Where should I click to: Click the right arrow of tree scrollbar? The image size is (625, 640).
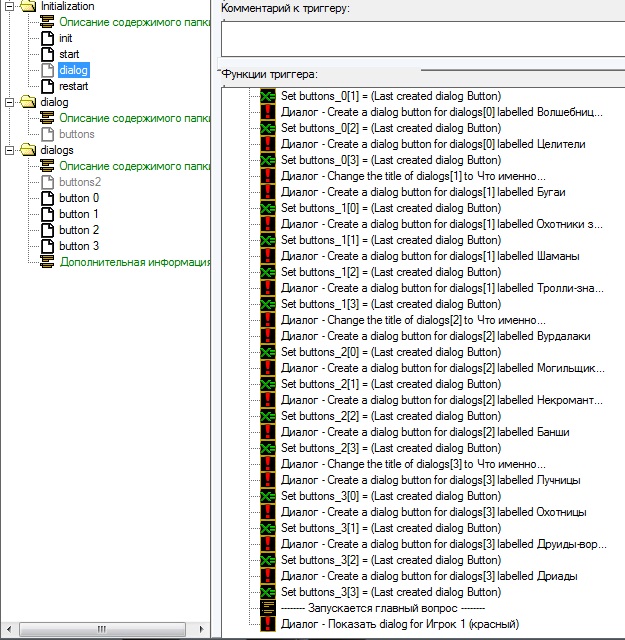pos(201,629)
